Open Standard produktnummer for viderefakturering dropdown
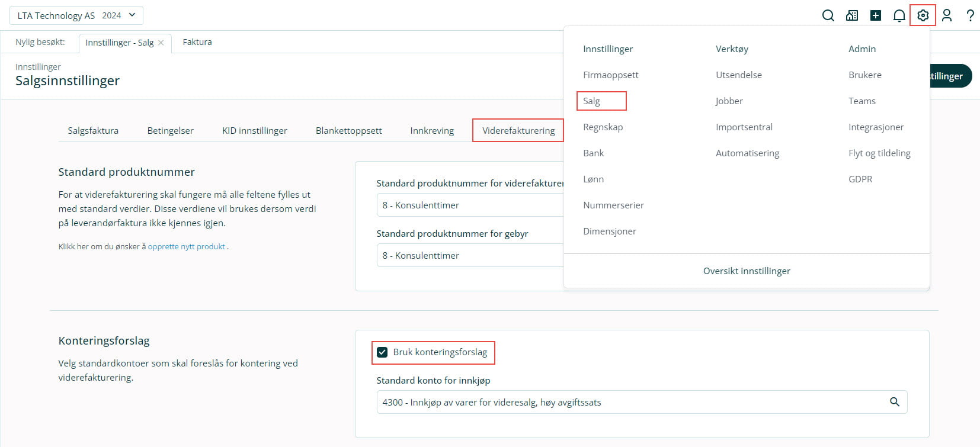The height and width of the screenshot is (447, 980). (469, 205)
